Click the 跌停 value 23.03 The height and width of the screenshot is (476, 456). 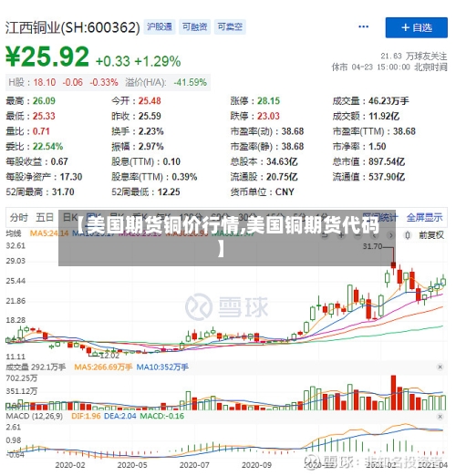268,116
